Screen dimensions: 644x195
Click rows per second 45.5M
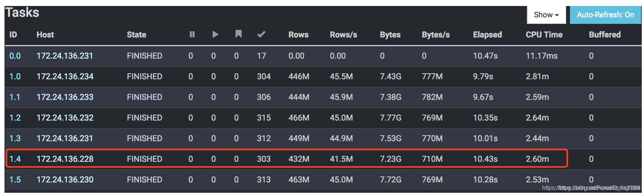(341, 77)
